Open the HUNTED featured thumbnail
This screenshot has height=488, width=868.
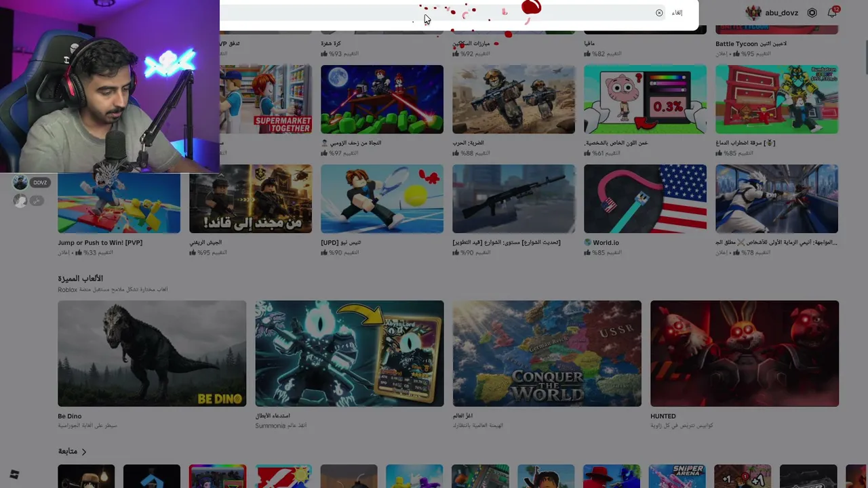pyautogui.click(x=745, y=354)
